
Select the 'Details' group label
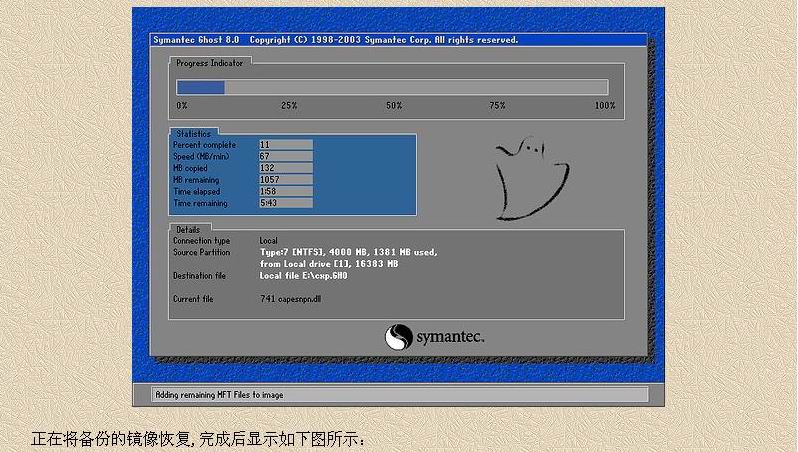pyautogui.click(x=188, y=230)
